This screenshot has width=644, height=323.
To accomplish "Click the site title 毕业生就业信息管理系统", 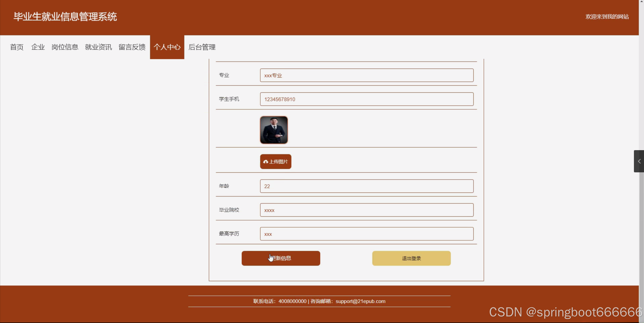I will pyautogui.click(x=65, y=17).
